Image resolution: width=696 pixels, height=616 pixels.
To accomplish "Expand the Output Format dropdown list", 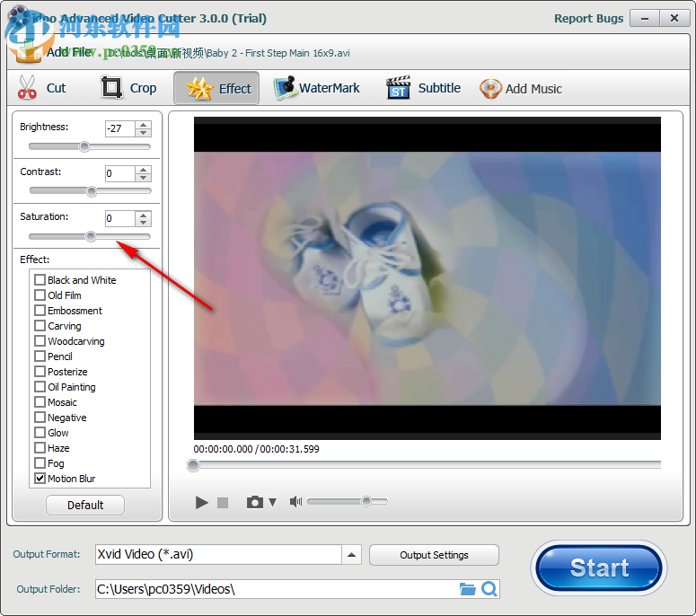I will (351, 555).
